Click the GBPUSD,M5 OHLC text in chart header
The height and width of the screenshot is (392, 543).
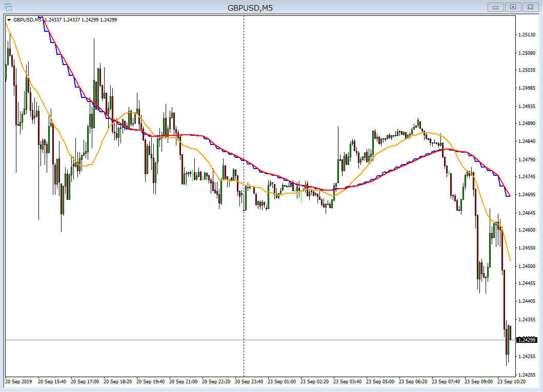(65, 20)
